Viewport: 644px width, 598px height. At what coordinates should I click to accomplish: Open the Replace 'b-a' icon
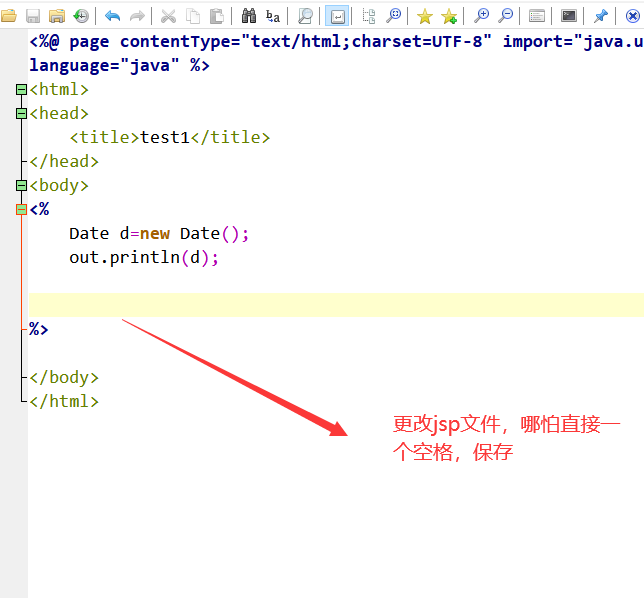click(x=273, y=16)
